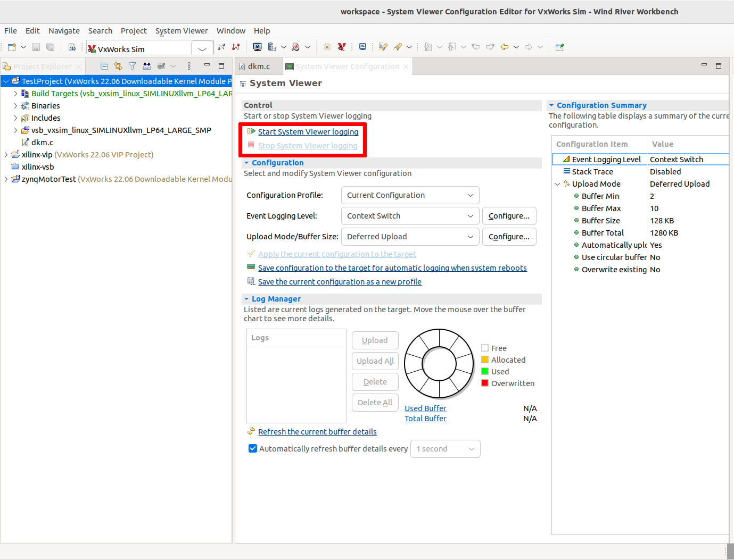Click the refresh buffer details icon
This screenshot has height=560, width=734.
tap(251, 431)
